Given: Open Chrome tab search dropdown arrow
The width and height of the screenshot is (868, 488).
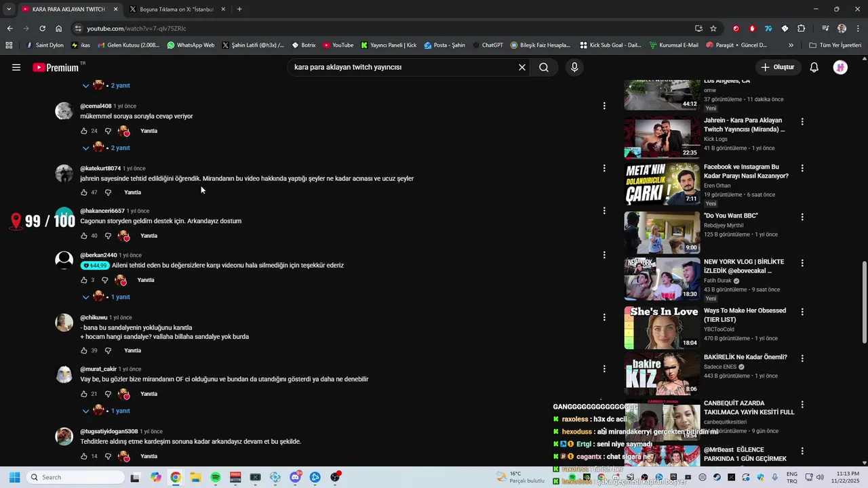Looking at the screenshot, I should click(9, 9).
